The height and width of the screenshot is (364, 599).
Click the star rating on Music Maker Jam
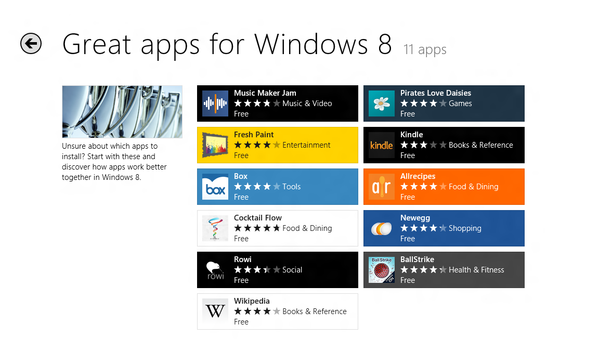(x=257, y=103)
